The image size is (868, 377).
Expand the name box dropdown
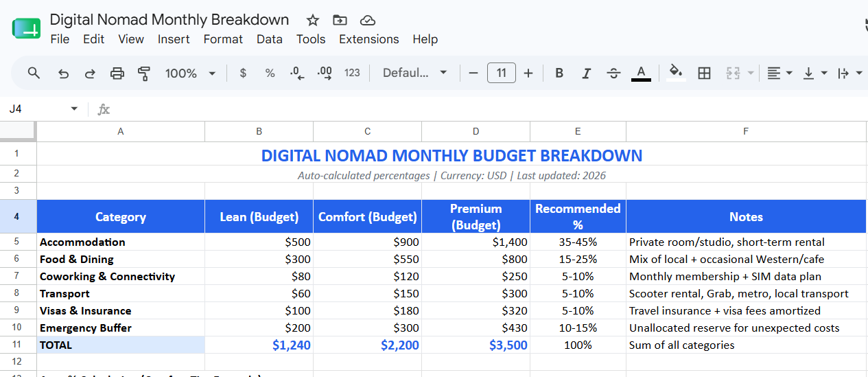click(74, 109)
